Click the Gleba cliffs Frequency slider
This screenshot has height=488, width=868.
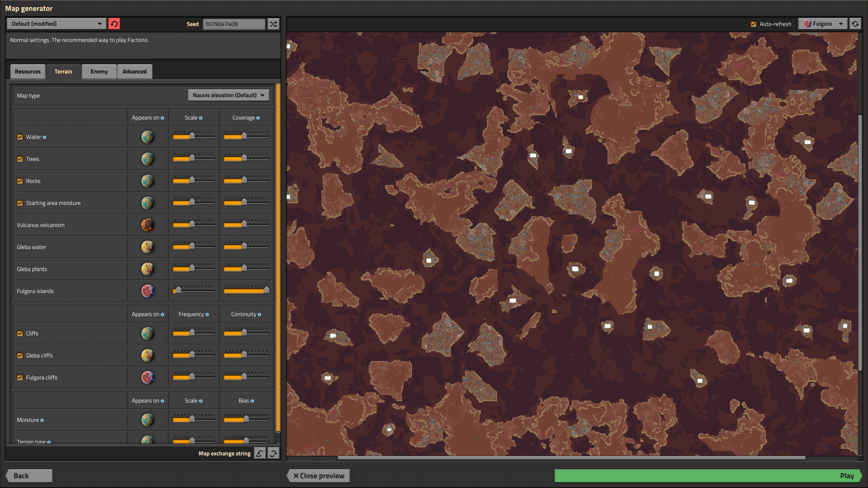pos(194,354)
